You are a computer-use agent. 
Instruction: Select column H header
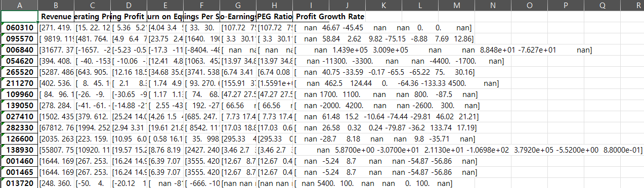(x=274, y=5)
